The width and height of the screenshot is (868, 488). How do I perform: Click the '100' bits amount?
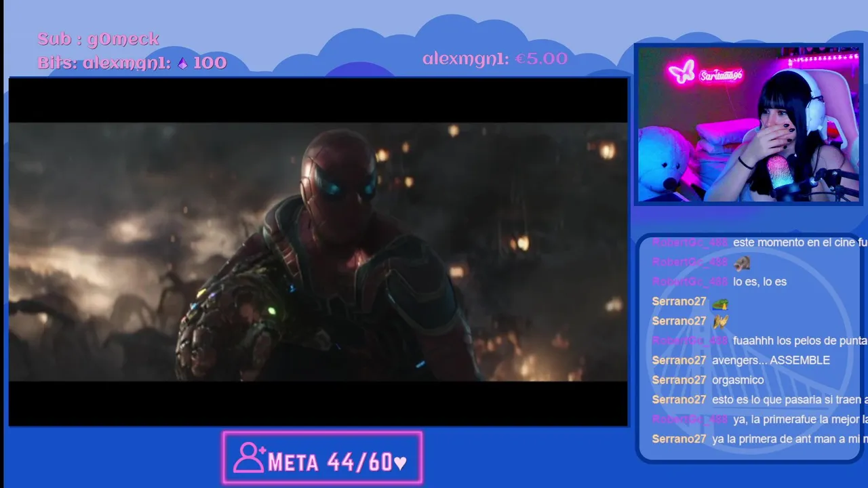pos(210,64)
